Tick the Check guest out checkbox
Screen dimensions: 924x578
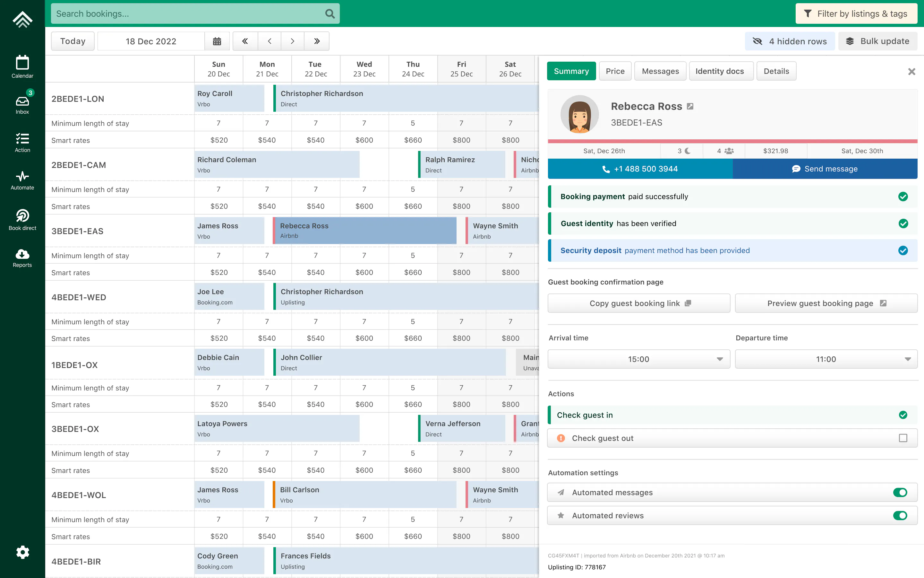click(903, 438)
